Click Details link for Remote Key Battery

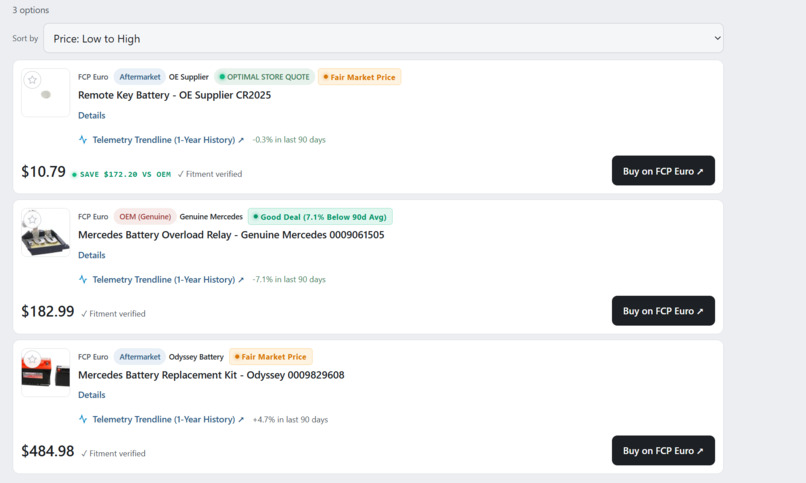coord(91,116)
